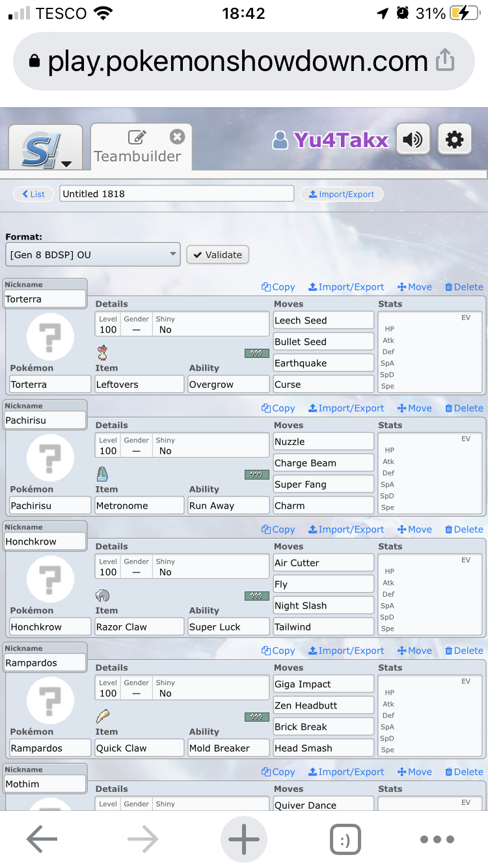Change Torterra's Leftovers item field
The image size is (488, 868).
139,384
